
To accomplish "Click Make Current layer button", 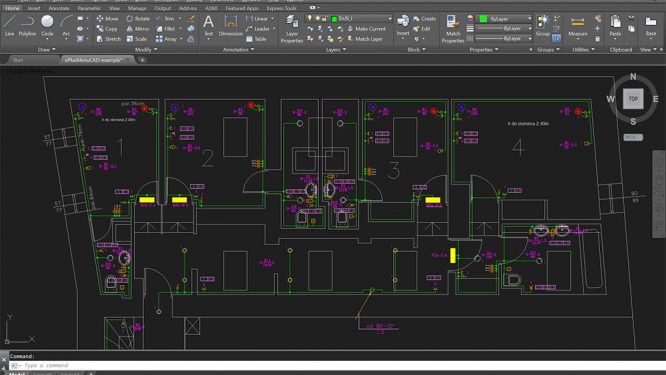I will tap(367, 29).
